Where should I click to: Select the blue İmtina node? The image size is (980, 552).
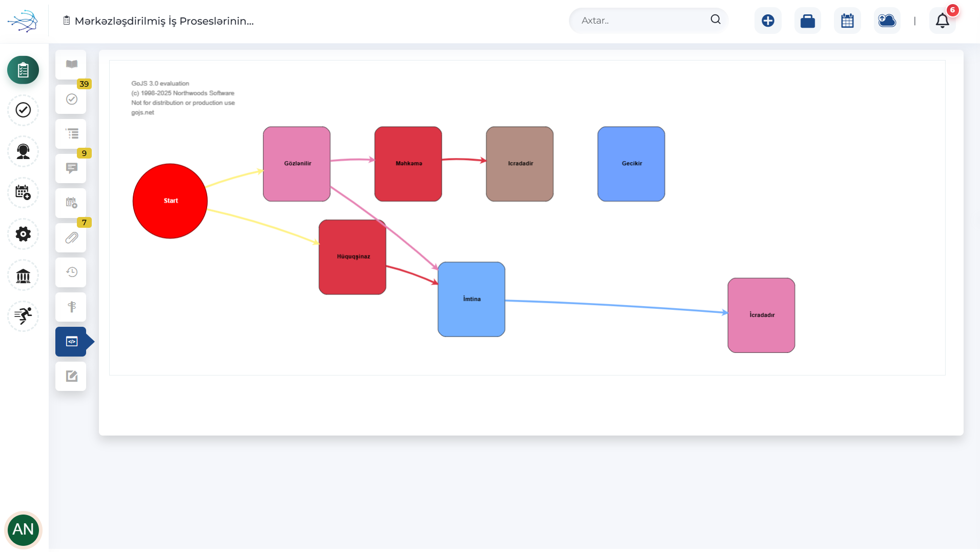pos(472,300)
